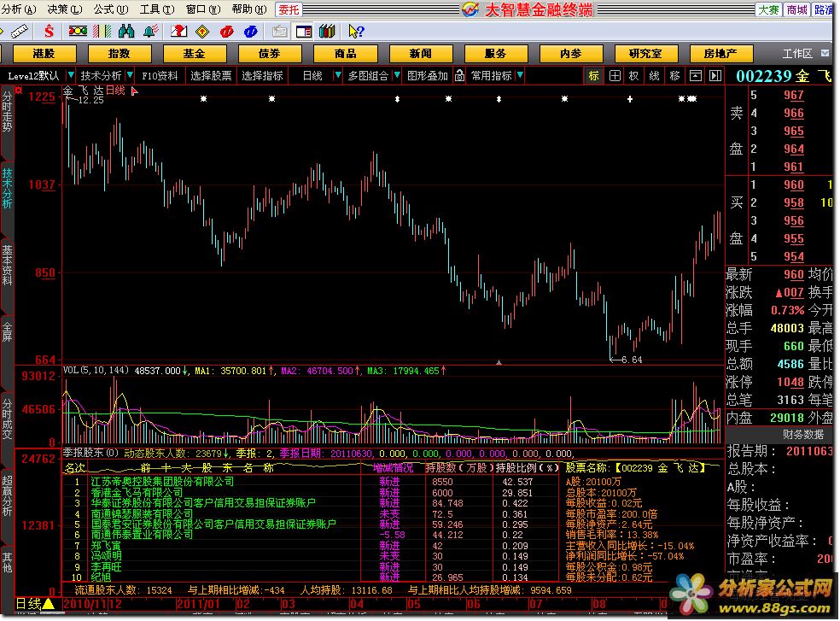Toggle the 标 marker button
The height and width of the screenshot is (621, 840).
[593, 76]
